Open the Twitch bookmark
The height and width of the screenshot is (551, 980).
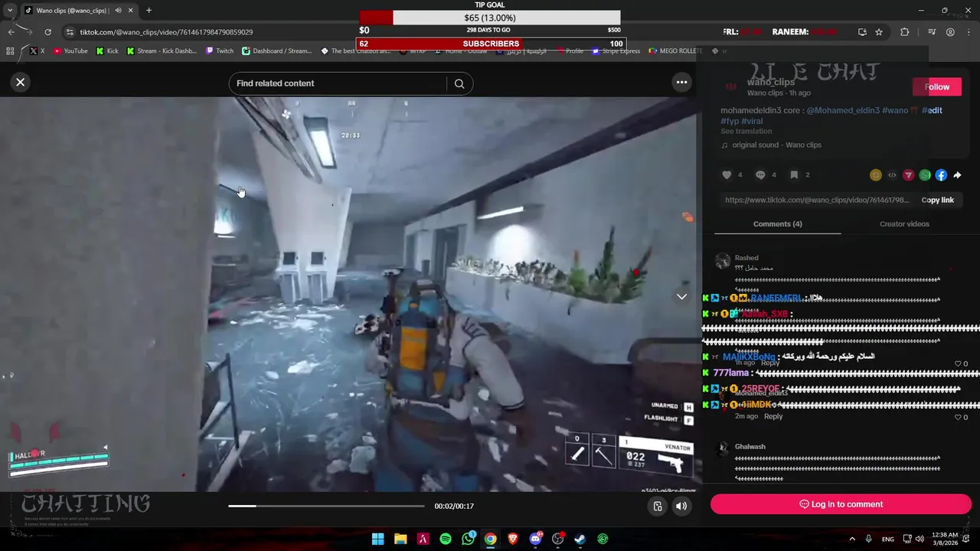[220, 51]
